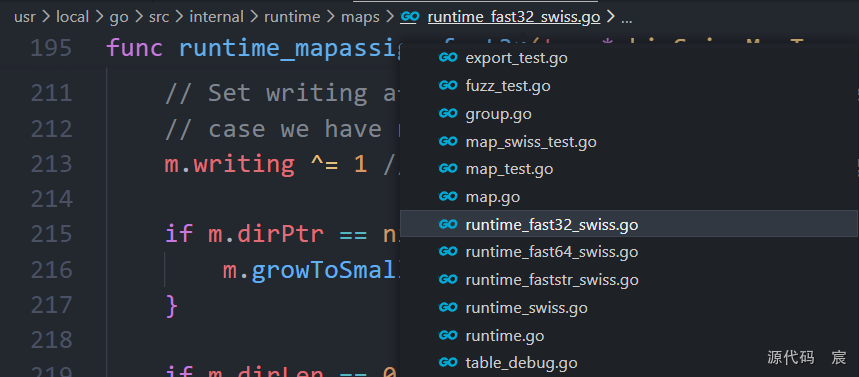859x377 pixels.
Task: Open the src breadcrumb segment
Action: tap(159, 17)
